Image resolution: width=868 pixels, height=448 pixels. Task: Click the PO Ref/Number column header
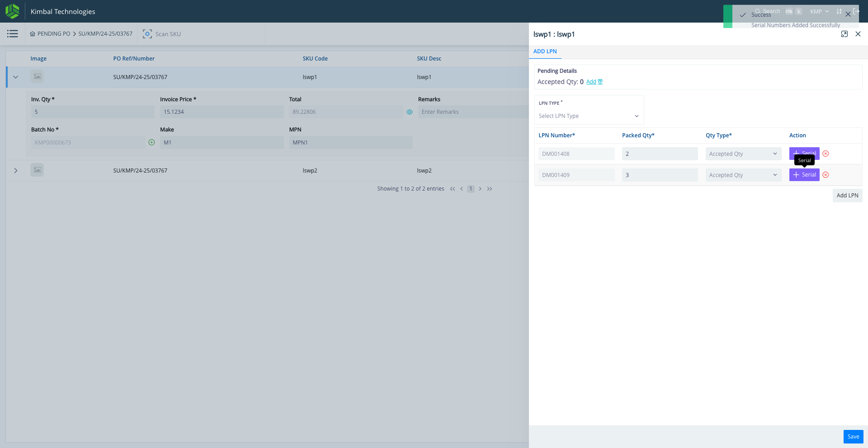point(134,59)
